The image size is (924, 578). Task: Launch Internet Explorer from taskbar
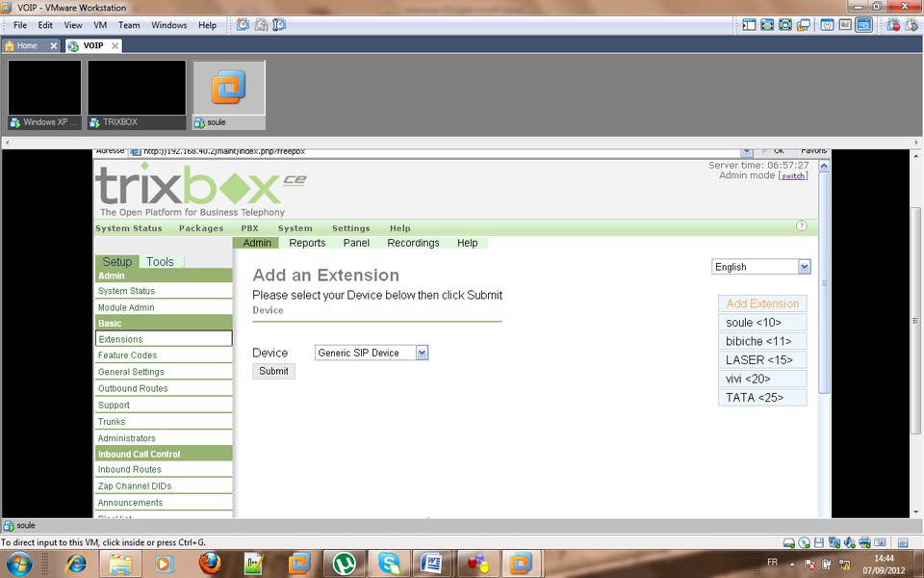tap(75, 564)
